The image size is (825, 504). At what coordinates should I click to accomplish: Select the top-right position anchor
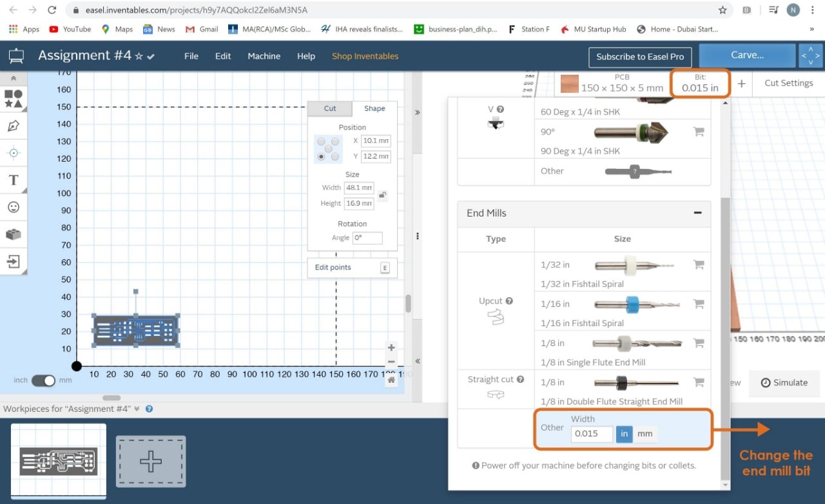click(335, 141)
